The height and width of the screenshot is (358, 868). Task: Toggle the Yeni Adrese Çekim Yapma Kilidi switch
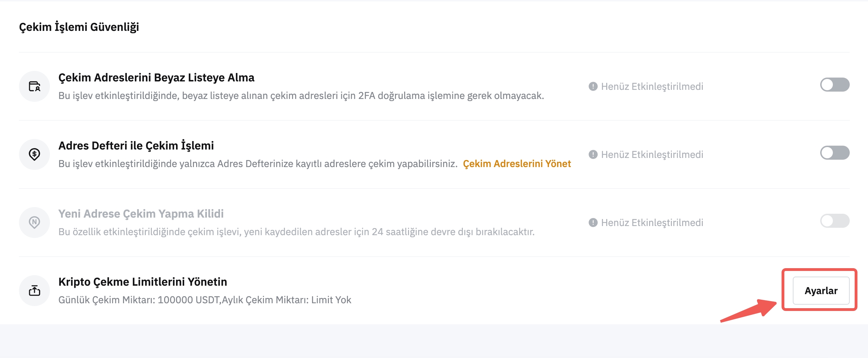coord(835,221)
